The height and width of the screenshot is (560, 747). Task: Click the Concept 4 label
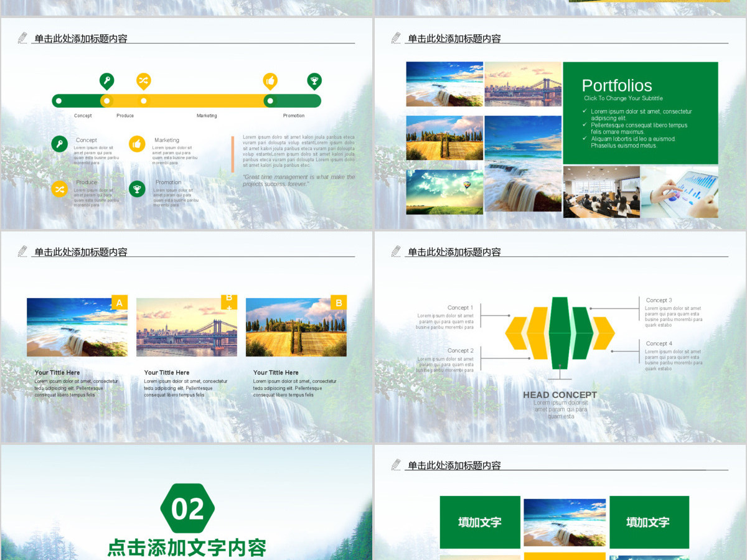pyautogui.click(x=659, y=343)
